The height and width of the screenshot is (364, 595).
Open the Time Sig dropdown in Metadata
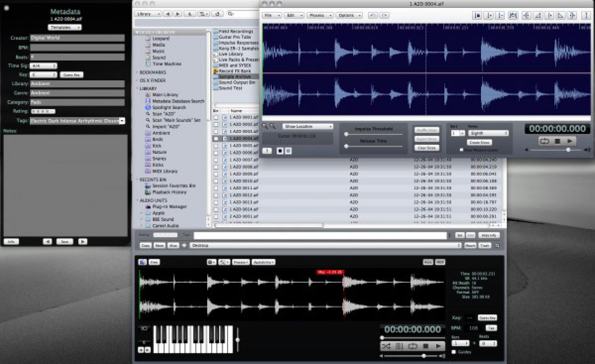44,65
